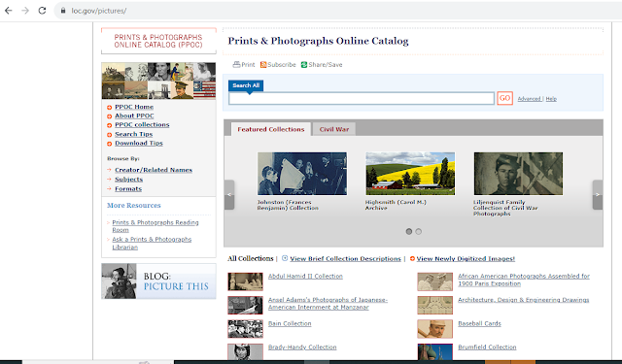The image size is (622, 364).
Task: Open African American Photographs 1900 Paris Exposition
Action: 524,280
